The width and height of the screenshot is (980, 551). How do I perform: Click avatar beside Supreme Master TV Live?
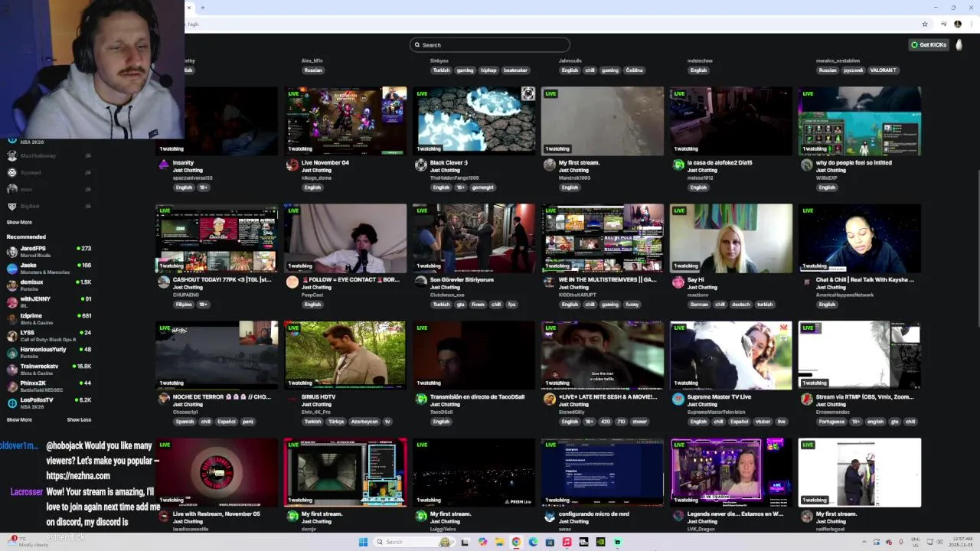pyautogui.click(x=678, y=399)
